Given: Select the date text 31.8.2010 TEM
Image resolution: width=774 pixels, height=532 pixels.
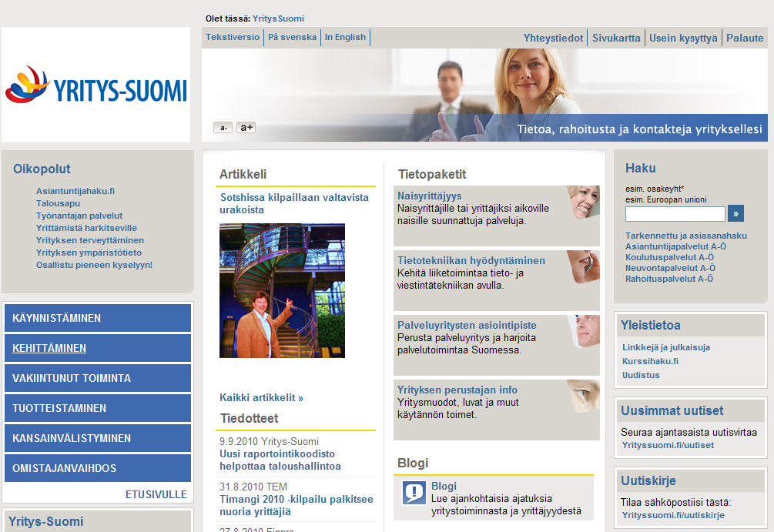Looking at the screenshot, I should 253,487.
